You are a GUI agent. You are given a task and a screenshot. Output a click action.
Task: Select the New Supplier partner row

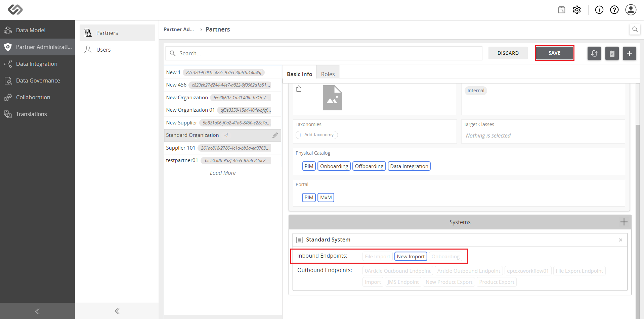click(223, 123)
